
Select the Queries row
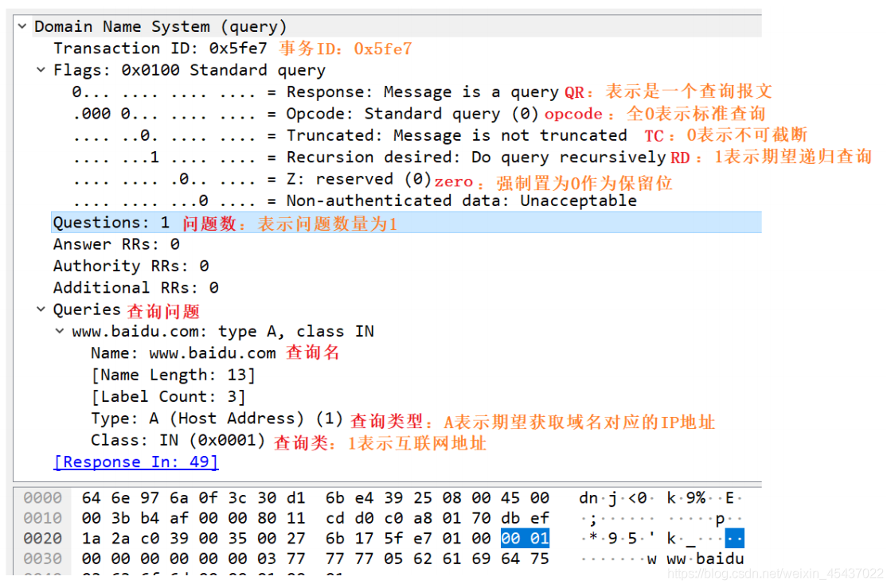[86, 310]
